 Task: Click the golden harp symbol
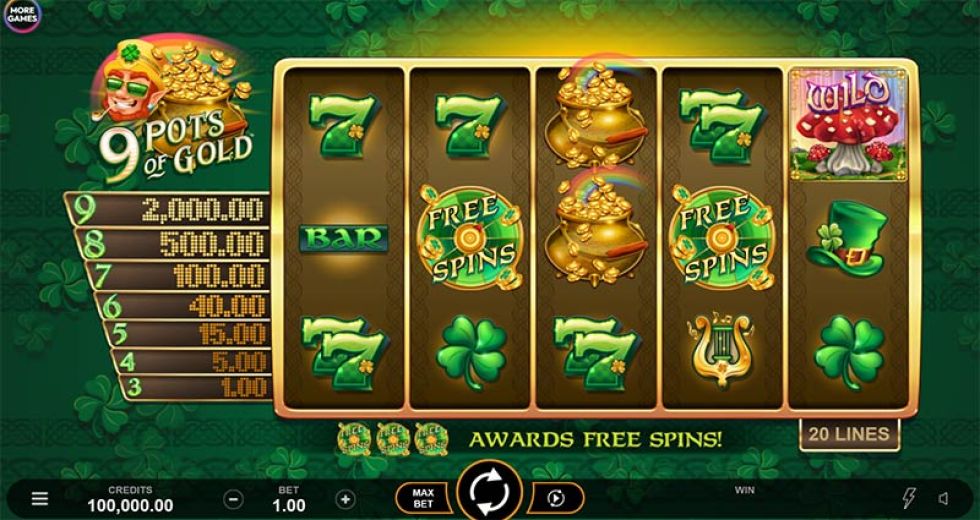pyautogui.click(x=719, y=350)
